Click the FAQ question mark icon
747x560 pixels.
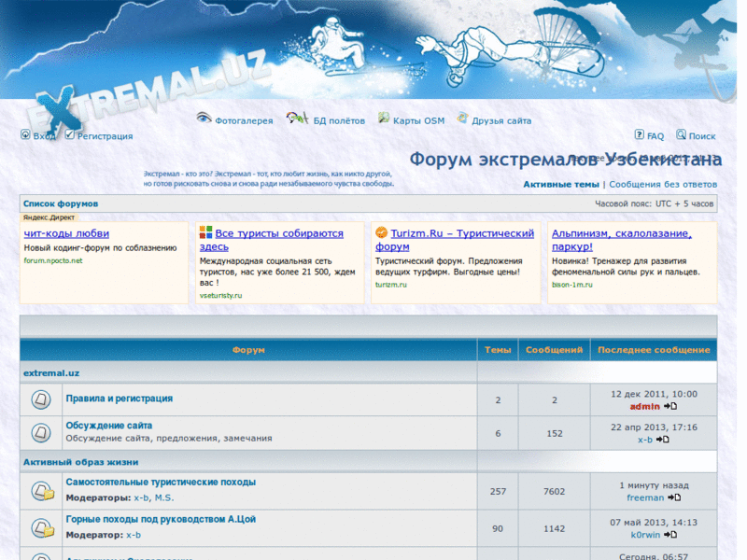point(639,135)
